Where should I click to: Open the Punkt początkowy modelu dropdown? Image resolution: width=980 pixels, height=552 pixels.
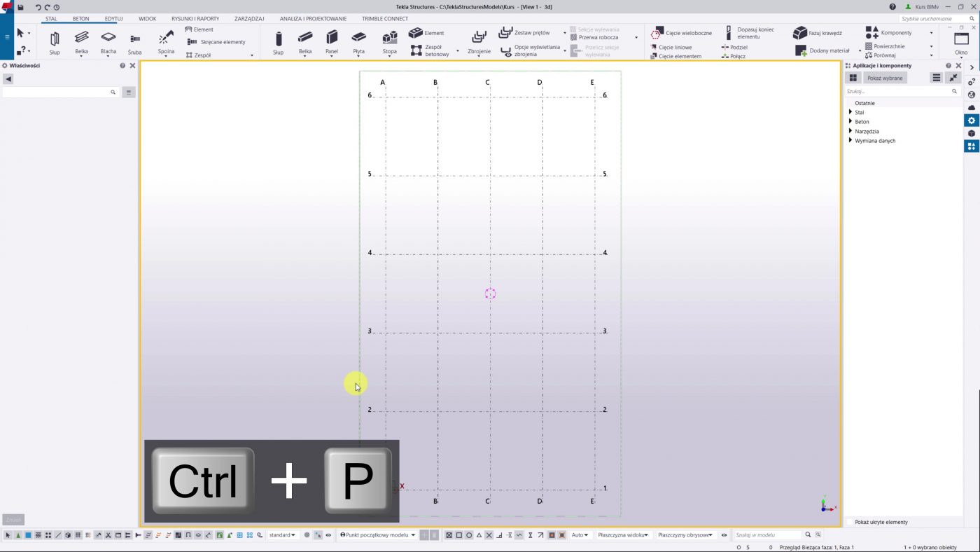(x=378, y=535)
